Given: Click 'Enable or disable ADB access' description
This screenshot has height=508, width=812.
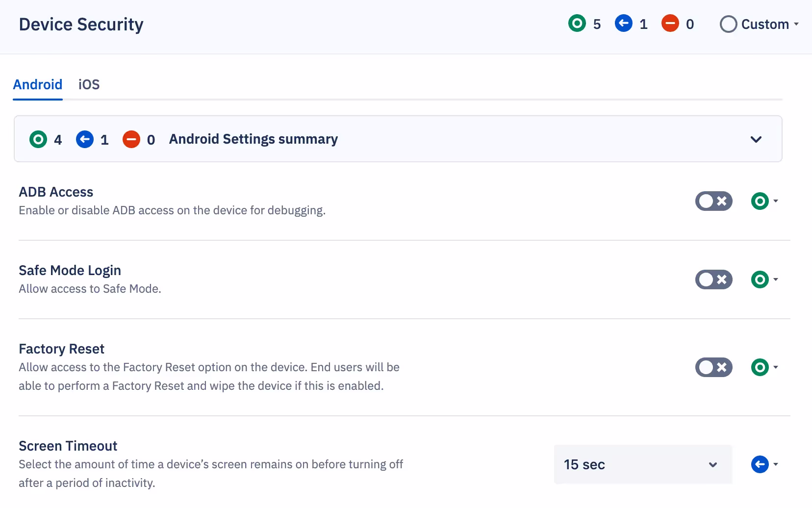Looking at the screenshot, I should 172,210.
